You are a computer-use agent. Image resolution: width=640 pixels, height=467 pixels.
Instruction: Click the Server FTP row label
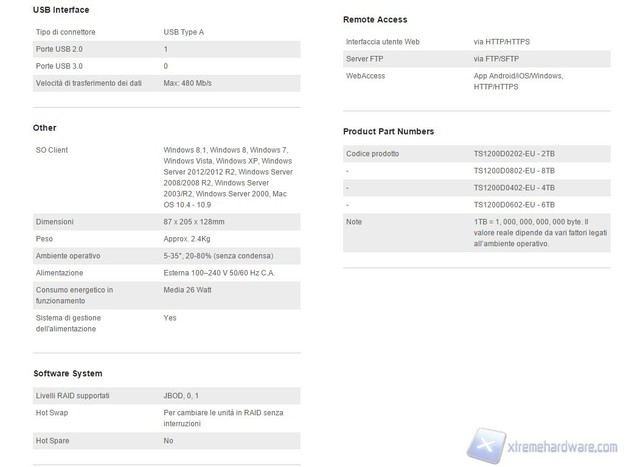tap(366, 60)
